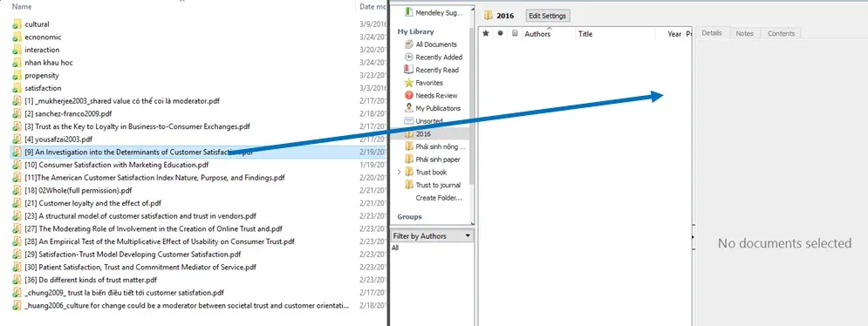868x326 pixels.
Task: Click the All Documents icon
Action: pyautogui.click(x=409, y=44)
